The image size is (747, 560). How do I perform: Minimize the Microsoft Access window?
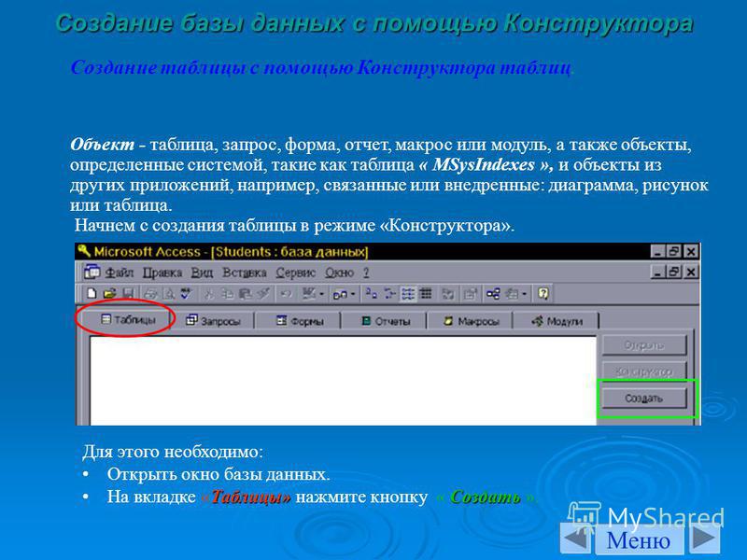pos(657,251)
